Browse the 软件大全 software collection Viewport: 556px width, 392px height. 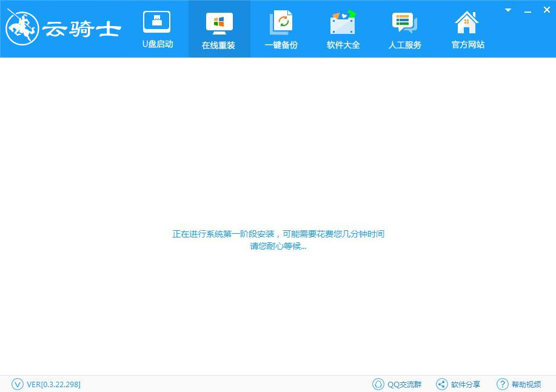(x=343, y=28)
